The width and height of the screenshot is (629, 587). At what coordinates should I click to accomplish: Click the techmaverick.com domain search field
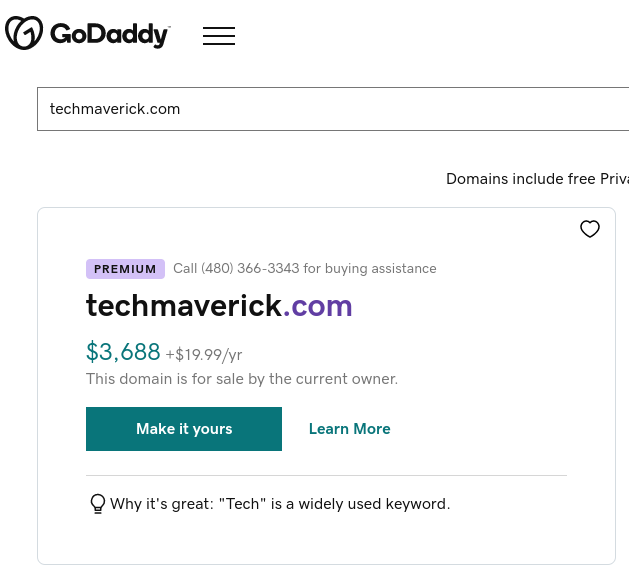click(x=330, y=109)
